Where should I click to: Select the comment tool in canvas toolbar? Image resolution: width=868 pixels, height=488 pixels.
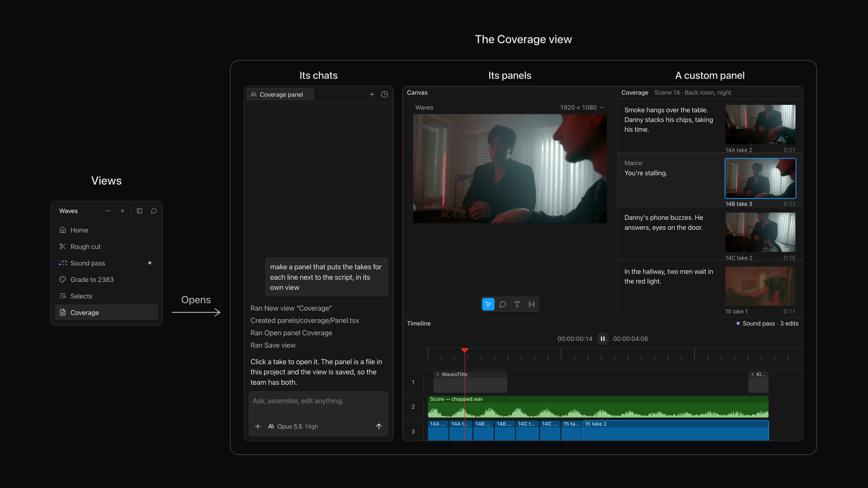click(503, 305)
